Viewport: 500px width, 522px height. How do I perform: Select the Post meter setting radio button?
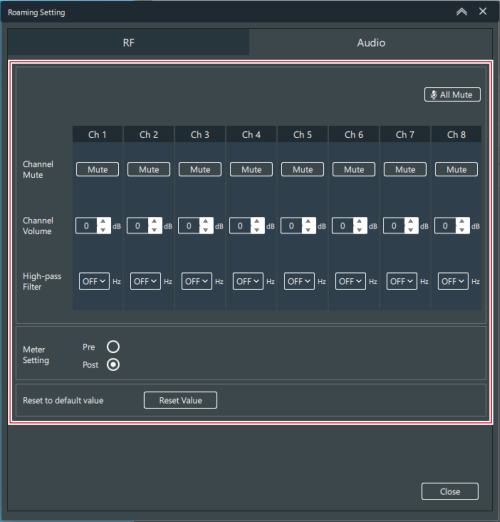(x=113, y=364)
